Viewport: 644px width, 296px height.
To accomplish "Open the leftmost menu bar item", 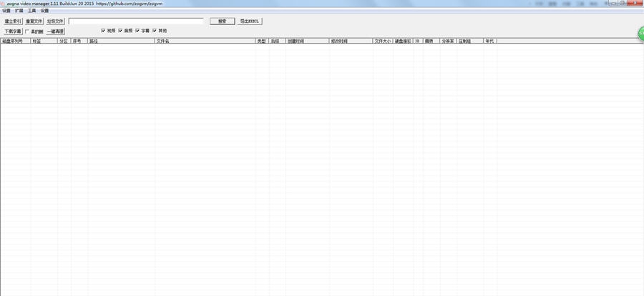I will tap(6, 11).
